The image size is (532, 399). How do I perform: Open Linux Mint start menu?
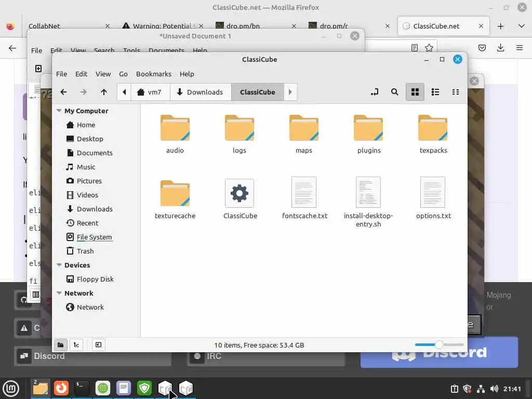click(11, 388)
